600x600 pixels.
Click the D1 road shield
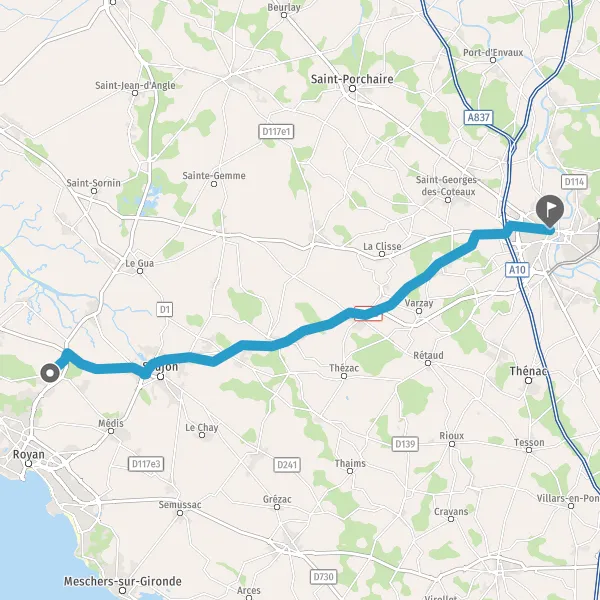[x=165, y=309]
